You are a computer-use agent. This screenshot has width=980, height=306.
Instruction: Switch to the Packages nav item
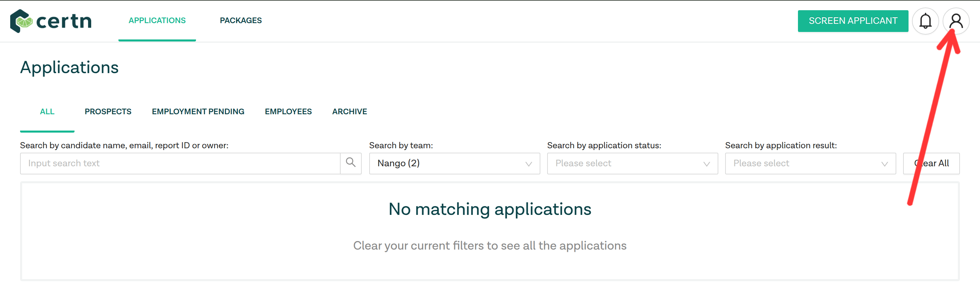241,20
